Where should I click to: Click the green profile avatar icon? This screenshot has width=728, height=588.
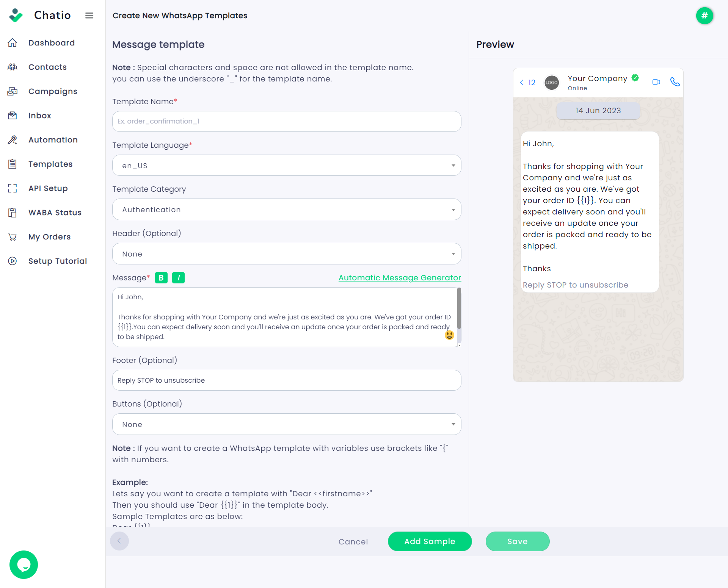[704, 16]
